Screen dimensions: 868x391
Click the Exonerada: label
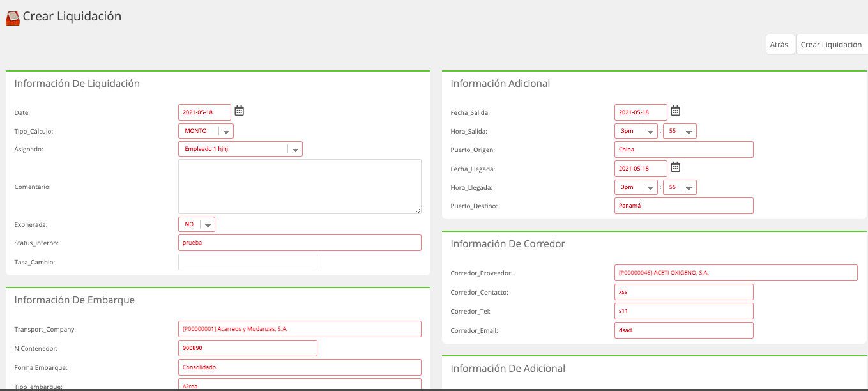(x=31, y=225)
